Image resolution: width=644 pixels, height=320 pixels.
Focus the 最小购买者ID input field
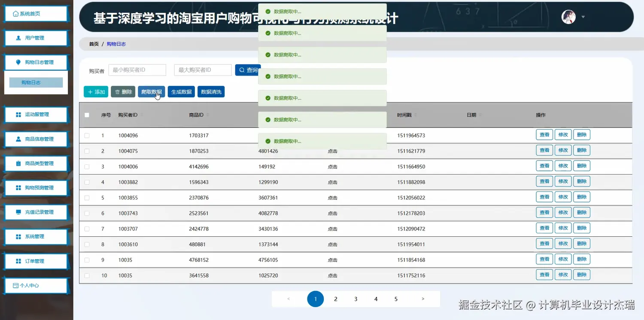[137, 70]
